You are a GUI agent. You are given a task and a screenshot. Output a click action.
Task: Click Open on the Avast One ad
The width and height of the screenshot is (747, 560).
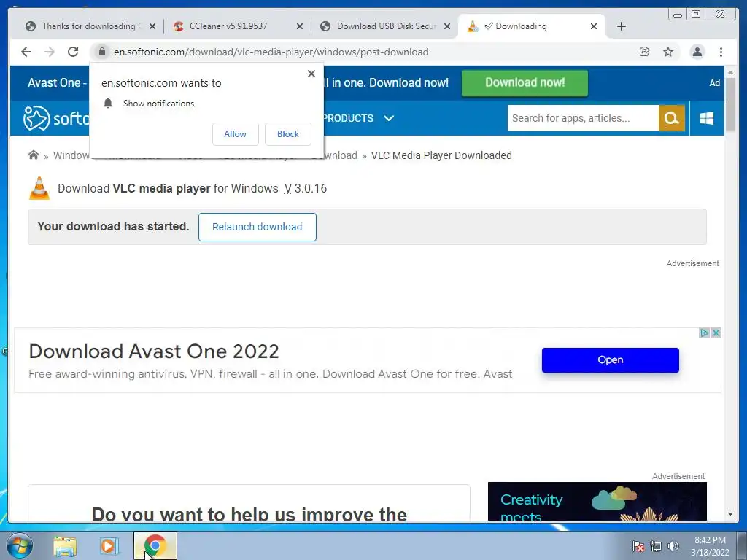611,359
